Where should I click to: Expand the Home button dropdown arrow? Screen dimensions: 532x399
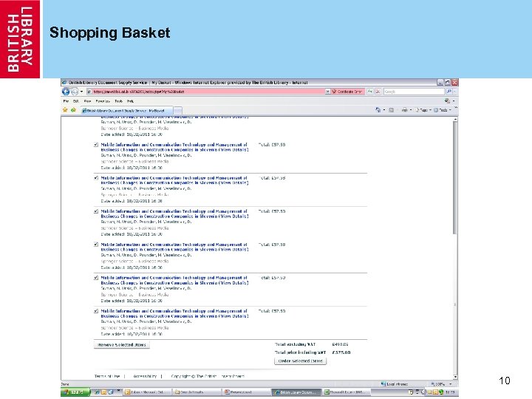[384, 110]
